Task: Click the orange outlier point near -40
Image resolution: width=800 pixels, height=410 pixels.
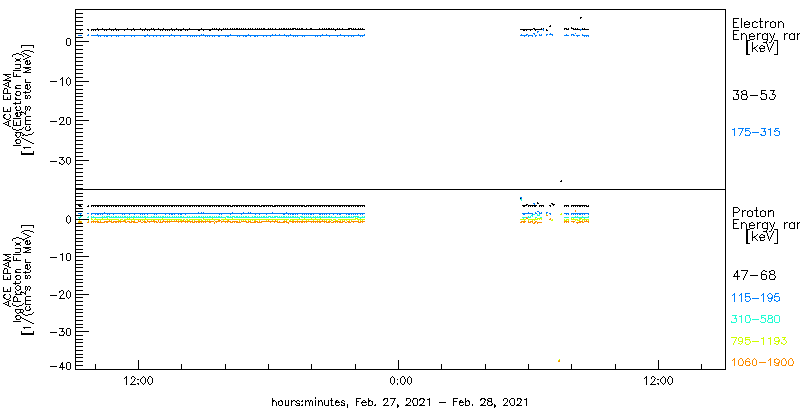Action: 559,361
